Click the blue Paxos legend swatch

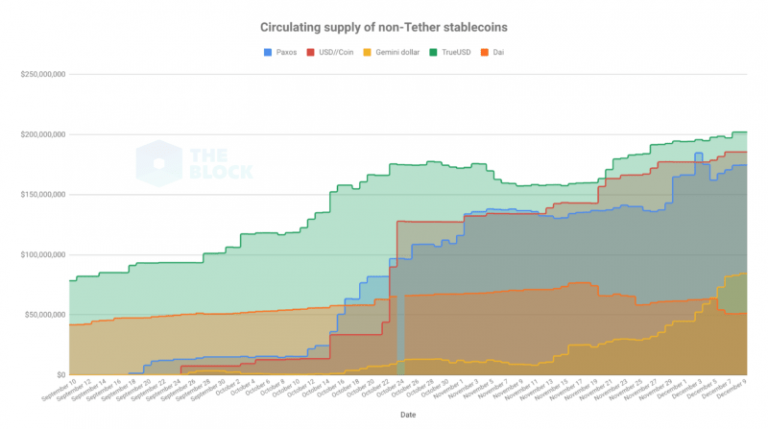(x=268, y=52)
